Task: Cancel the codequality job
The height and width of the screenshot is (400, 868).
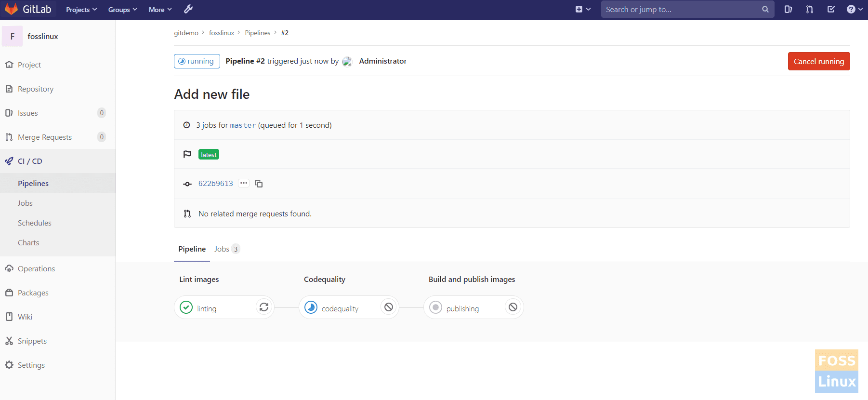Action: [x=389, y=307]
